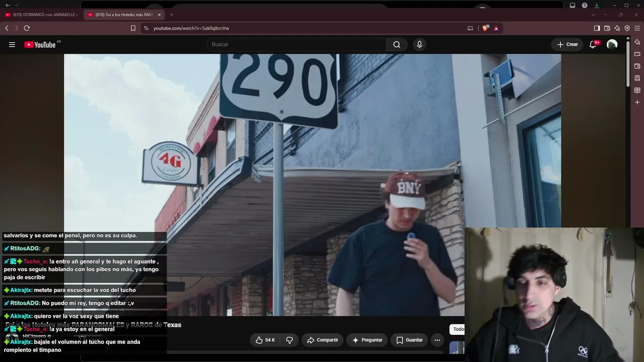Click the search magnifier button
This screenshot has width=644, height=362.
[x=396, y=45]
